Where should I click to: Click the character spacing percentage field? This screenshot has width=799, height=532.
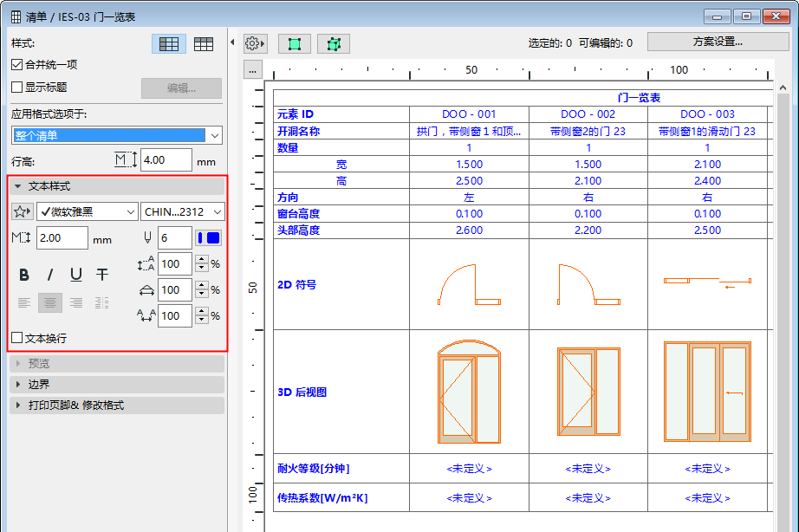pos(175,316)
